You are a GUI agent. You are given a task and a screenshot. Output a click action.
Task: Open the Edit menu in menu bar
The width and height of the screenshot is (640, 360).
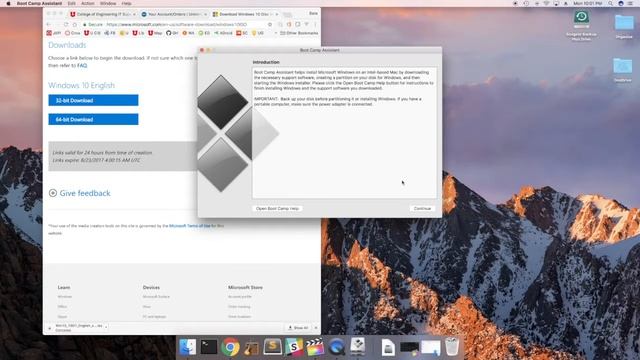point(71,3)
